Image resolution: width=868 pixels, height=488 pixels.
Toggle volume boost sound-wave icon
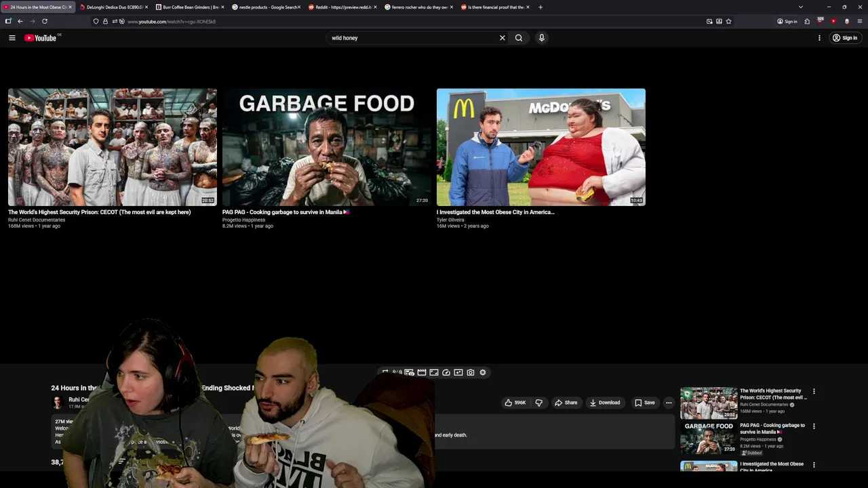tap(397, 373)
